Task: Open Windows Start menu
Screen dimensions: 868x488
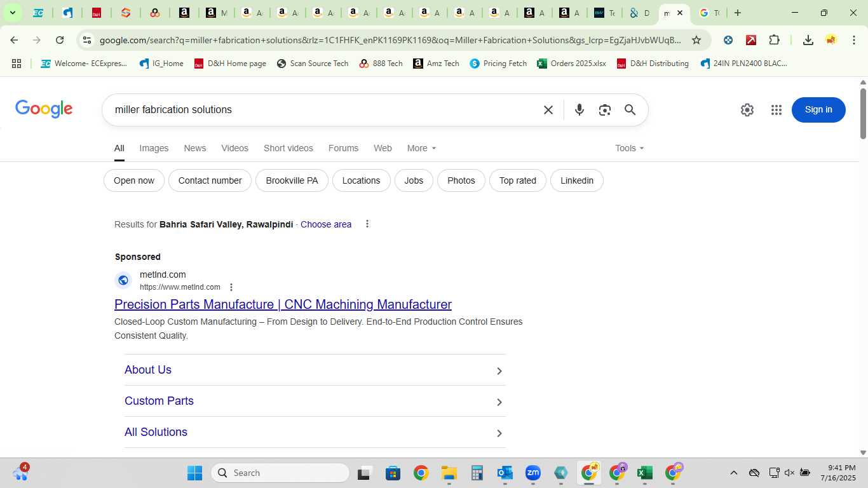Action: tap(194, 473)
